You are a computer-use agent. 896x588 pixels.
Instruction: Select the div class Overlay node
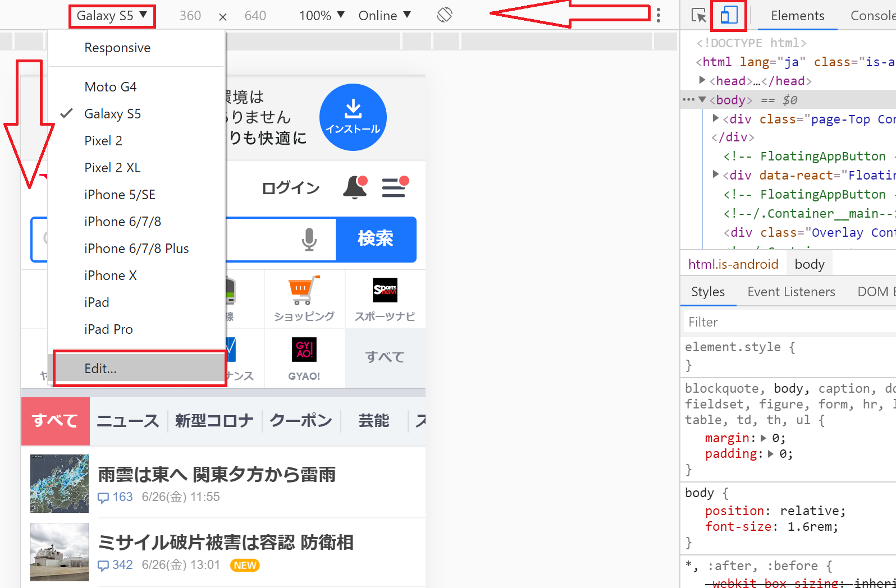click(x=810, y=232)
